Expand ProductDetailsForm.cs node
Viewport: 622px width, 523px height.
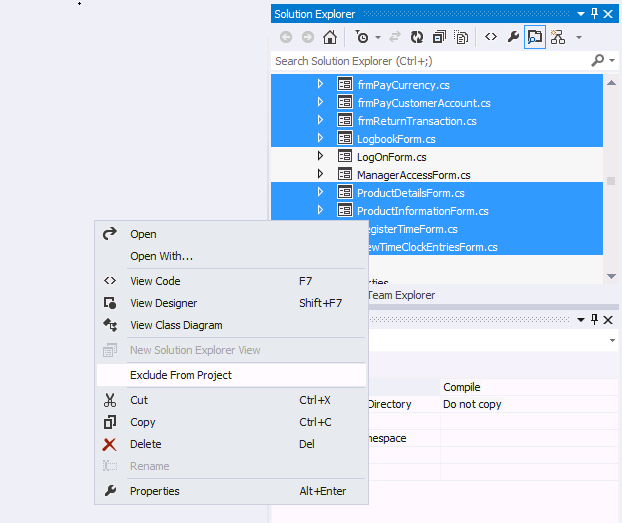(x=320, y=192)
